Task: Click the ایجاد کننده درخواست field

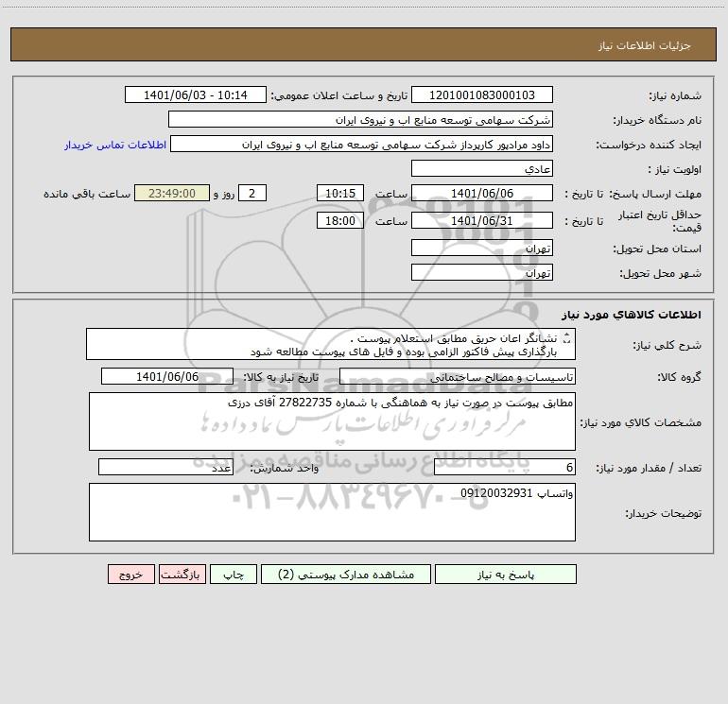Action: click(x=362, y=144)
